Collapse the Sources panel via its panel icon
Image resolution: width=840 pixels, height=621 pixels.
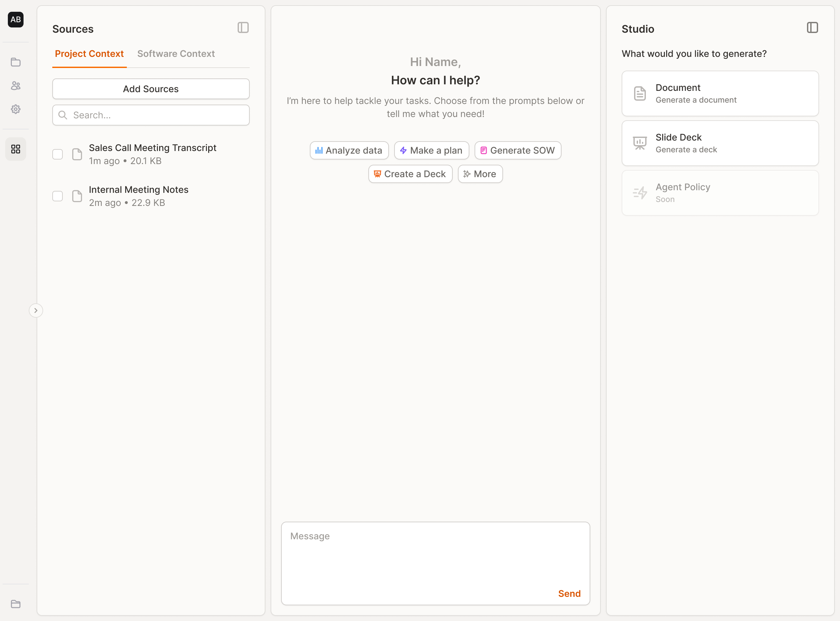(243, 28)
